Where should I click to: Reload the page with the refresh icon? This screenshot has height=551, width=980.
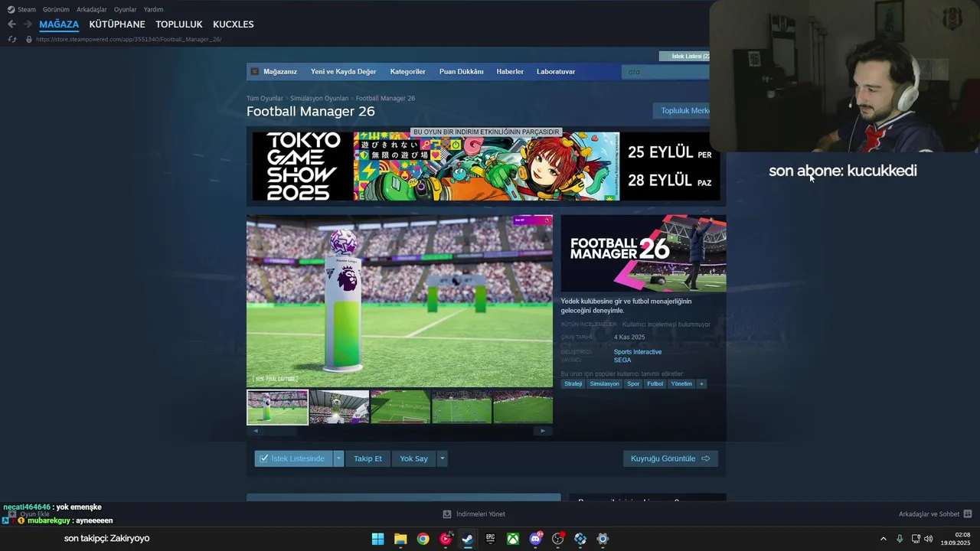pos(11,39)
